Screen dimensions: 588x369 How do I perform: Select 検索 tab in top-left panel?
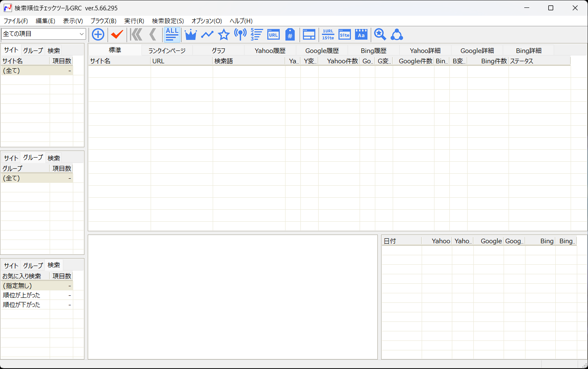point(54,50)
